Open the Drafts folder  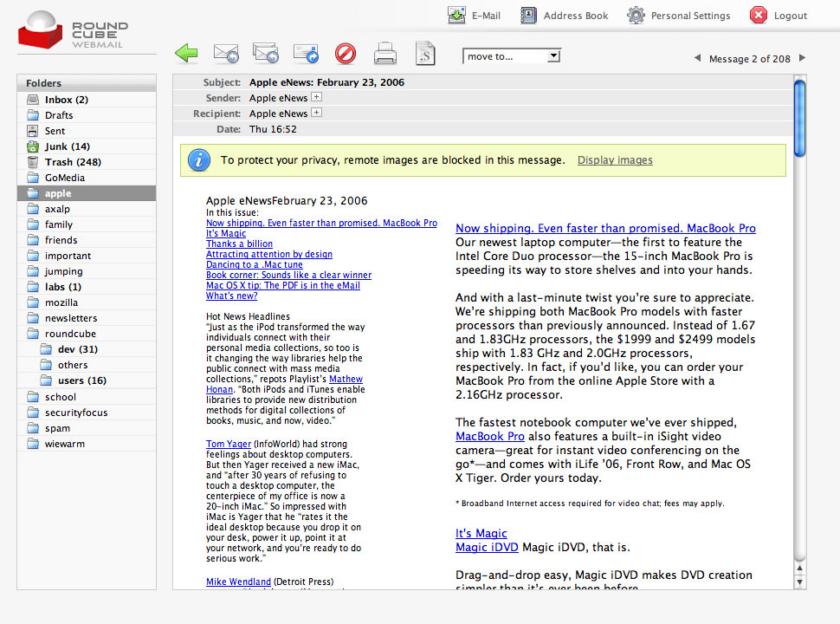pos(87,115)
